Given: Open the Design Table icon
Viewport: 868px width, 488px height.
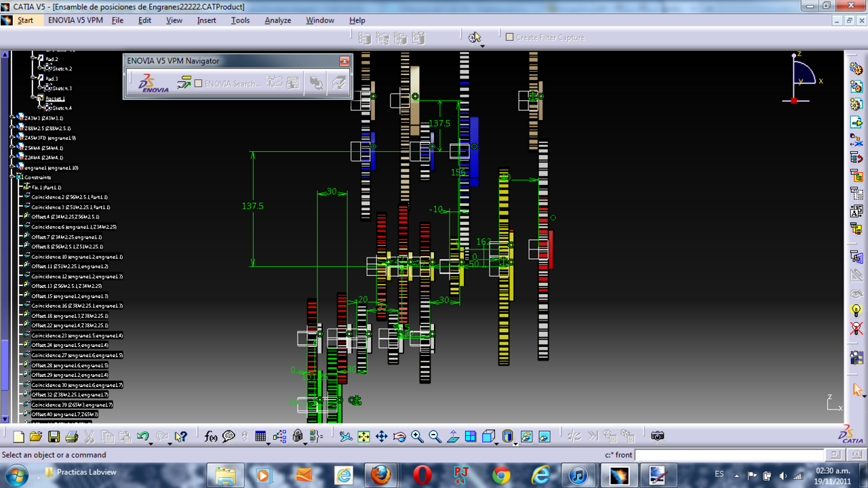Looking at the screenshot, I should 260,437.
